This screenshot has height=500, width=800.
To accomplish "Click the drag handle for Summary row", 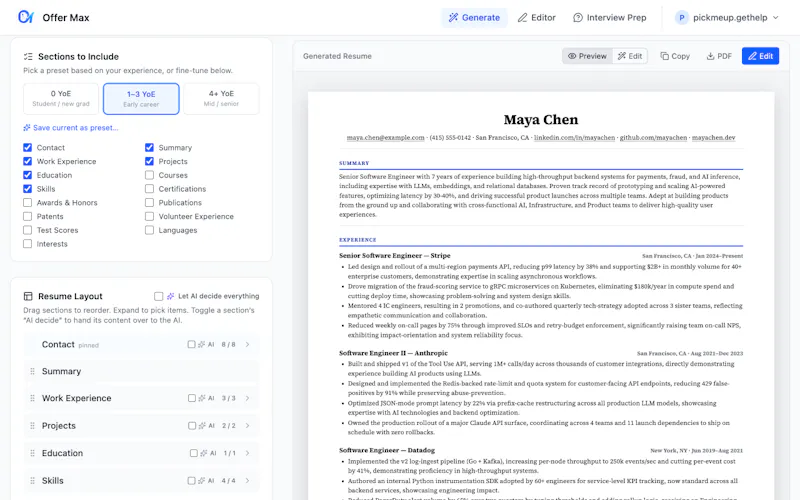I will 32,371.
